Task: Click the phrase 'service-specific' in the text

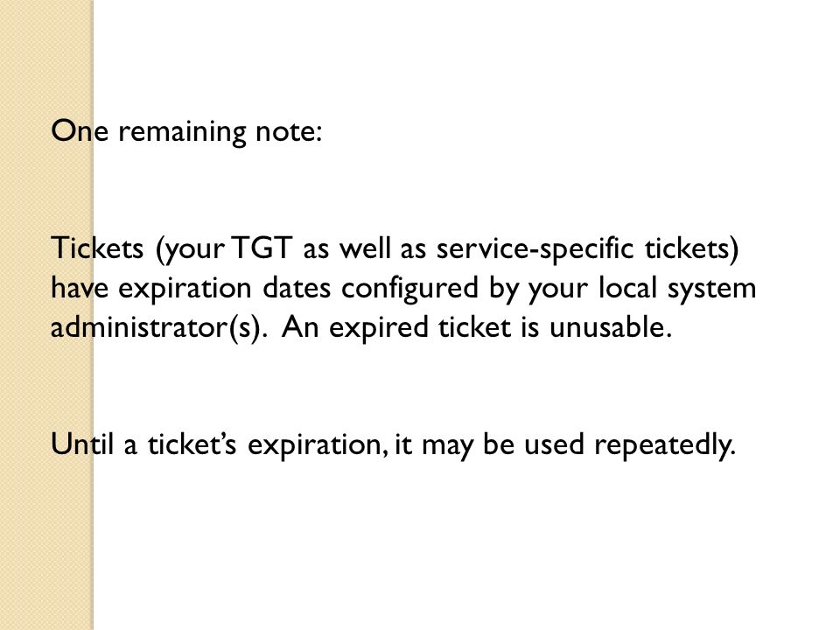Action: click(535, 248)
